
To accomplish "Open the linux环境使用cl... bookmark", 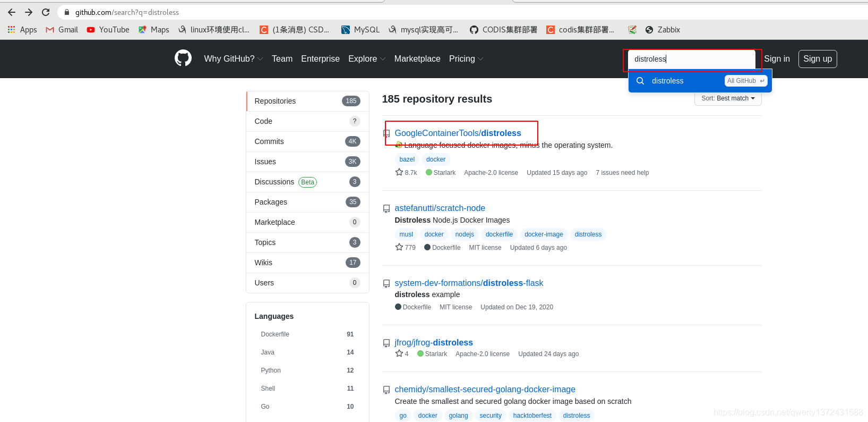I will point(214,30).
